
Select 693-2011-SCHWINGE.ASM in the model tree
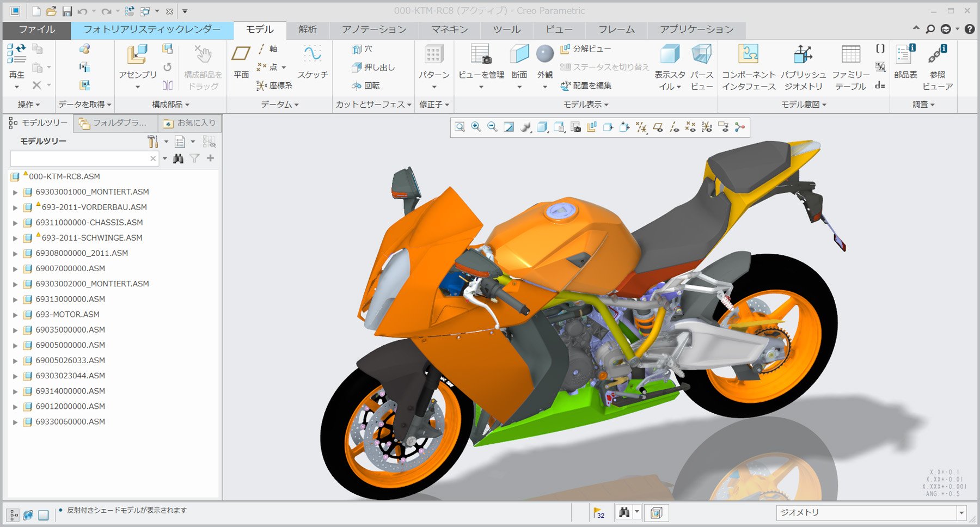[92, 238]
